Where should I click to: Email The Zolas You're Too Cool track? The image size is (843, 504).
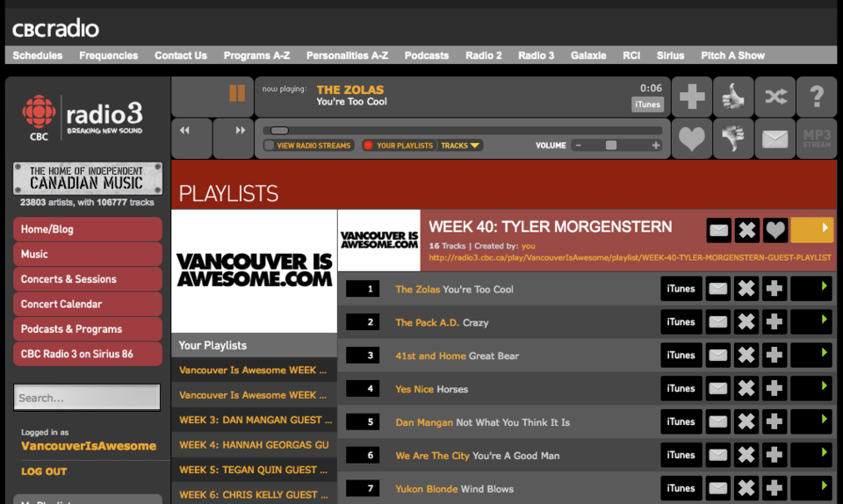(717, 289)
